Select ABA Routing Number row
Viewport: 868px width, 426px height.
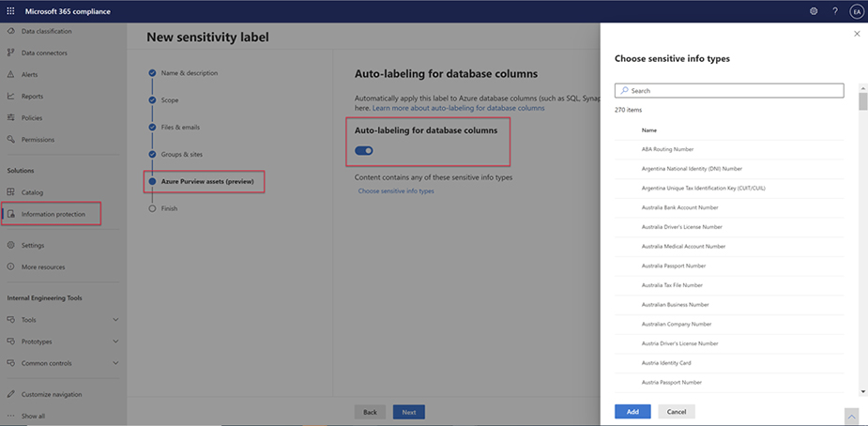tap(729, 149)
